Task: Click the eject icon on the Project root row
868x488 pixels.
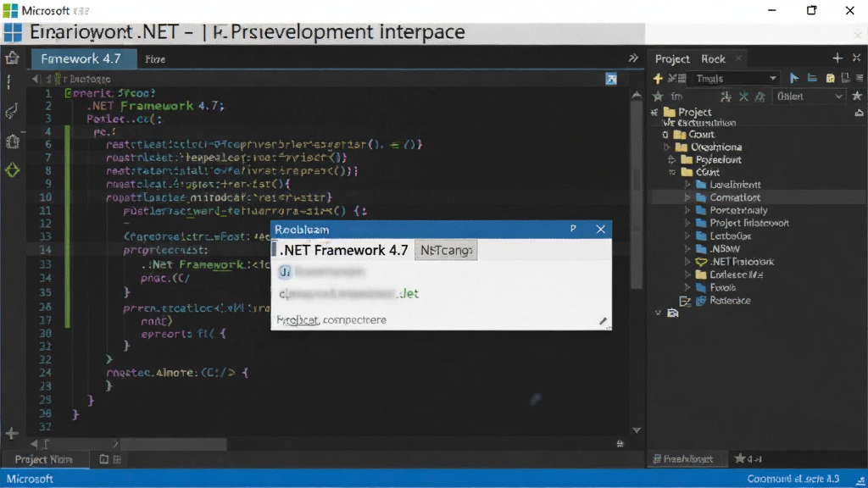Action: coord(859,113)
